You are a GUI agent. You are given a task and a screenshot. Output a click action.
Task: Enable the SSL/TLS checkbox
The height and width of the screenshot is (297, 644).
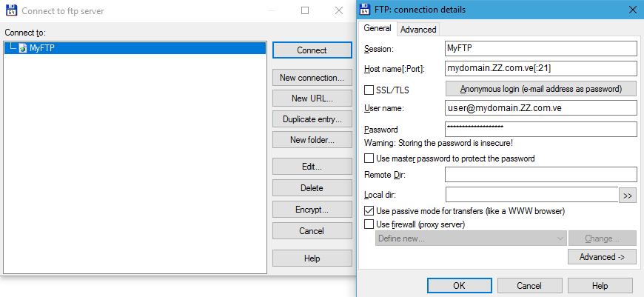pos(369,90)
